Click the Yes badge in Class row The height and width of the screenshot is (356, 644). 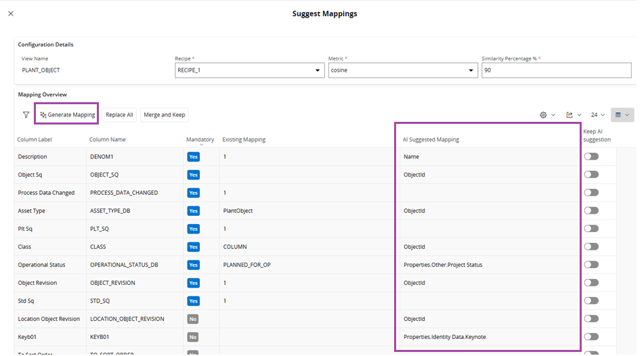click(194, 247)
